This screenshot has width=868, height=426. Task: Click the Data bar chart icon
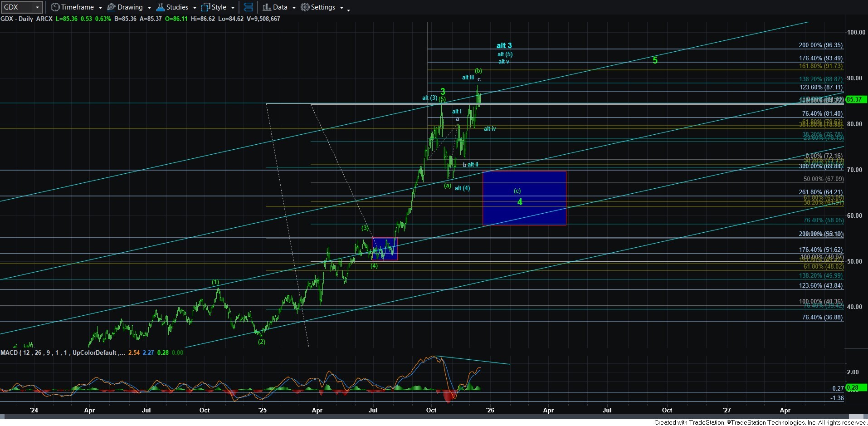click(267, 7)
